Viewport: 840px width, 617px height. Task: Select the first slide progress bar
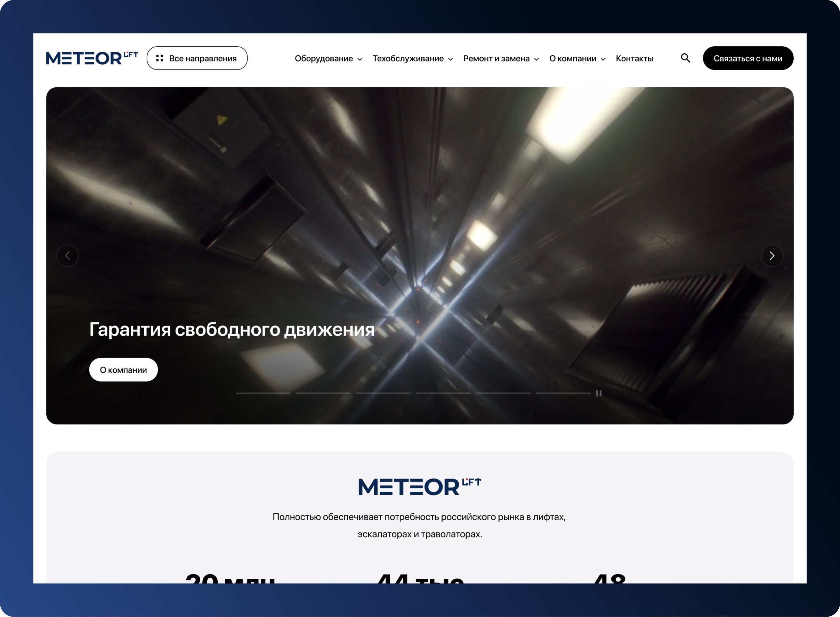coord(263,393)
